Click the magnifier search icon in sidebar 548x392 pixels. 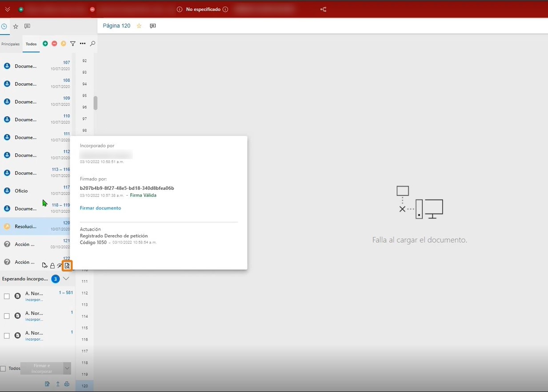[92, 44]
